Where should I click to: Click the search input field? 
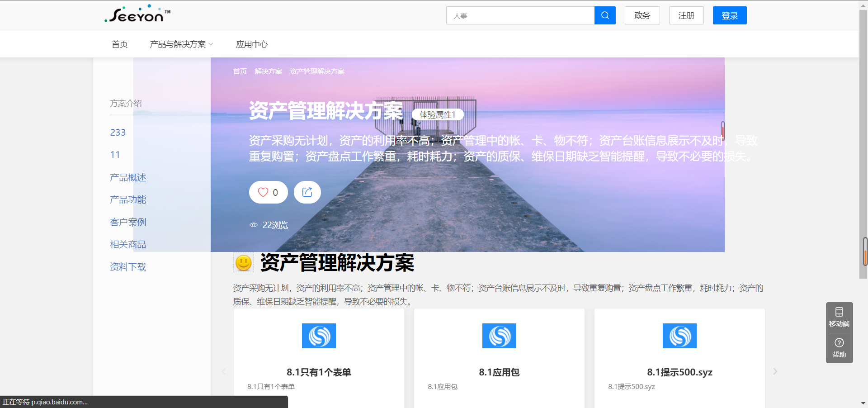tap(520, 15)
